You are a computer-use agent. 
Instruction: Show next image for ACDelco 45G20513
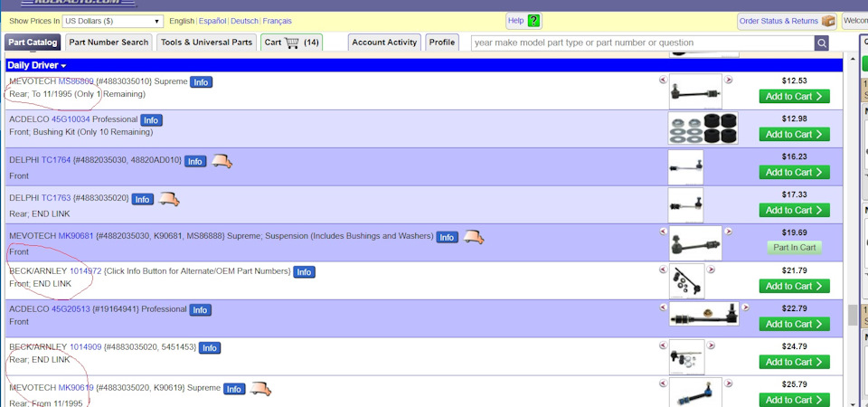(746, 308)
